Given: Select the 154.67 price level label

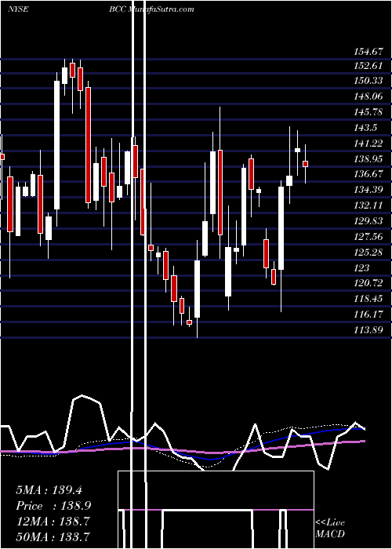Looking at the screenshot, I should tap(368, 53).
